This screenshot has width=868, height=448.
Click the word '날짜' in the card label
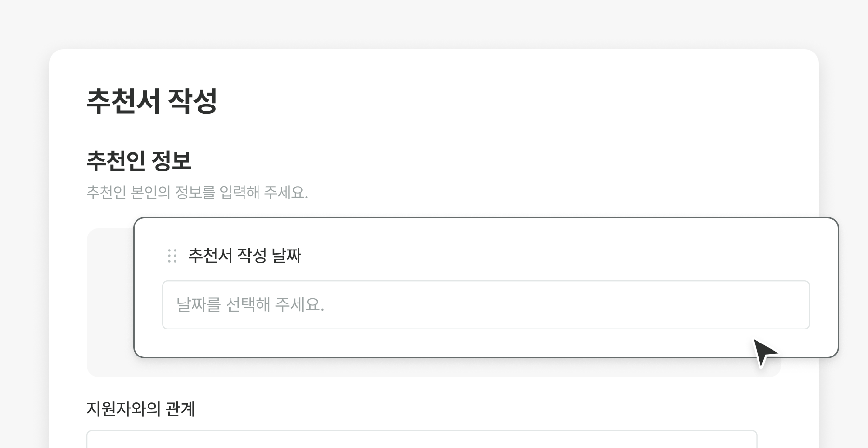(x=286, y=255)
